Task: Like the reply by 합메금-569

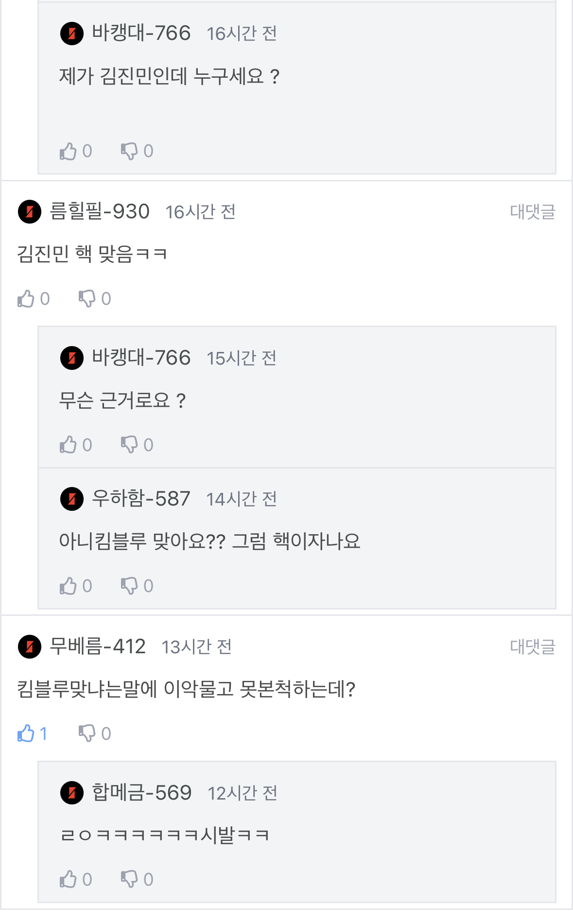Action: [69, 879]
